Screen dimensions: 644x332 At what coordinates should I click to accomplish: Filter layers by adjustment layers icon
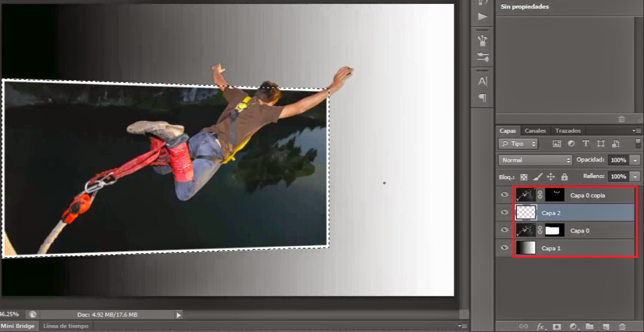pyautogui.click(x=571, y=143)
